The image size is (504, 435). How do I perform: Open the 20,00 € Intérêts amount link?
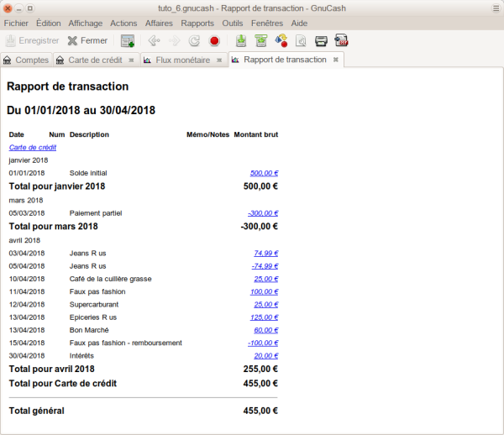pos(265,356)
